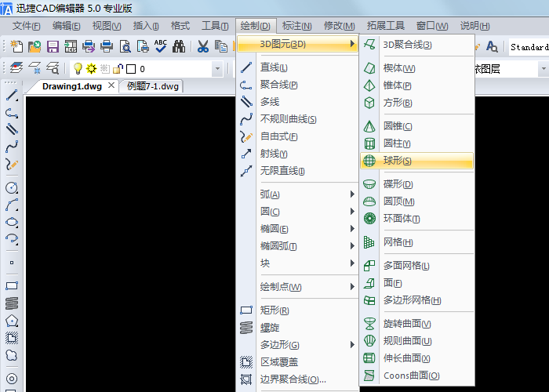Expand the 圆(C) submenu
The width and height of the screenshot is (549, 392).
tap(307, 212)
